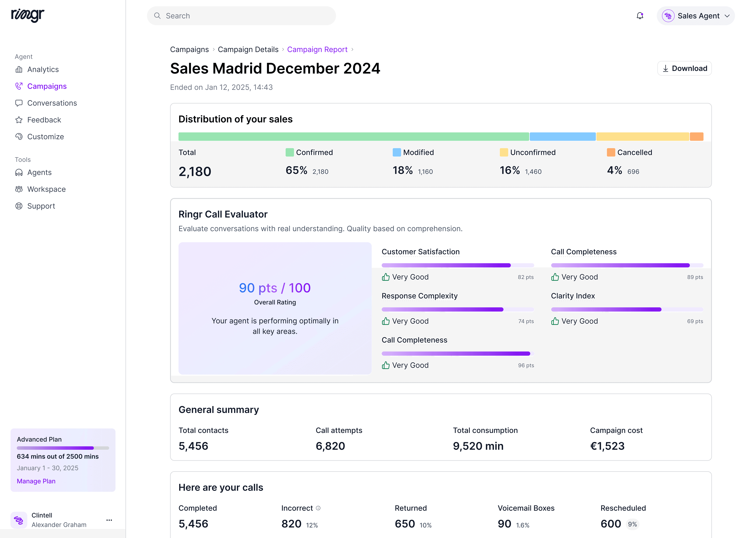
Task: Open the Workspace icon in sidebar
Action: click(19, 189)
